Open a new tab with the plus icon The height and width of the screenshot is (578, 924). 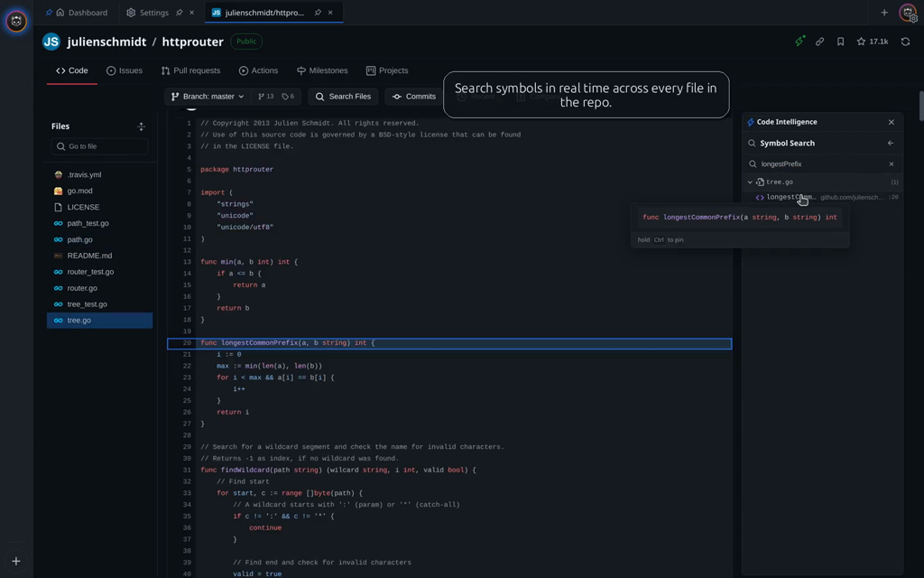point(884,13)
